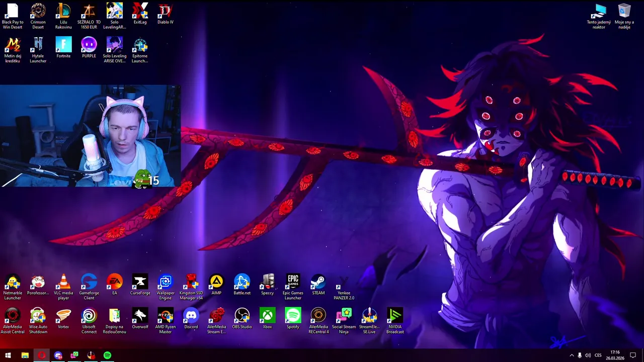Switch to Discord in the taskbar
This screenshot has width=644, height=362.
[x=58, y=355]
